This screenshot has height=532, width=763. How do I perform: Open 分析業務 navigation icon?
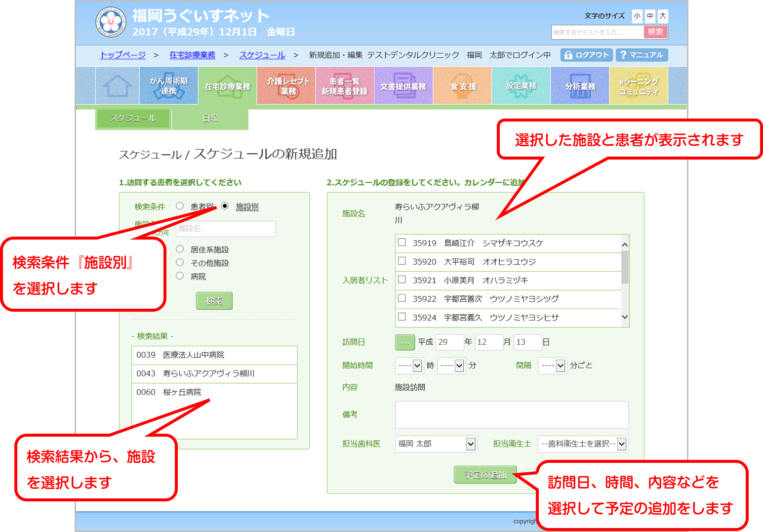pyautogui.click(x=580, y=86)
